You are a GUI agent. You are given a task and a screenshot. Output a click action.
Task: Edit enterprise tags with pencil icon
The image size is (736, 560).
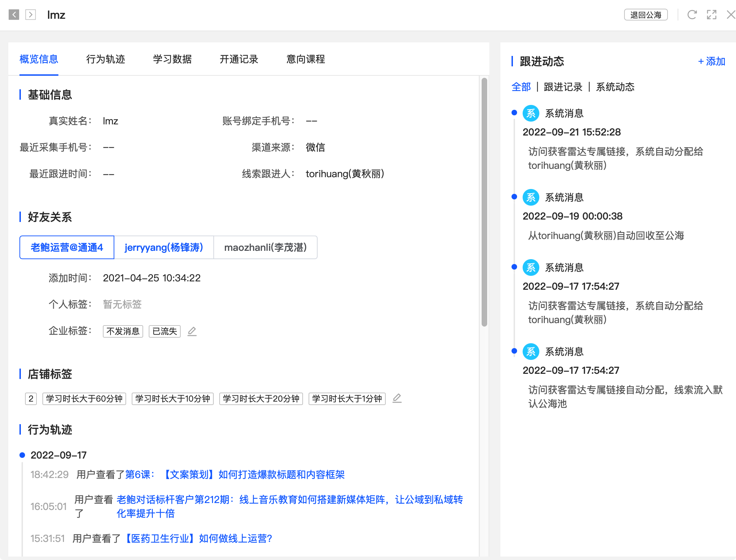(192, 331)
